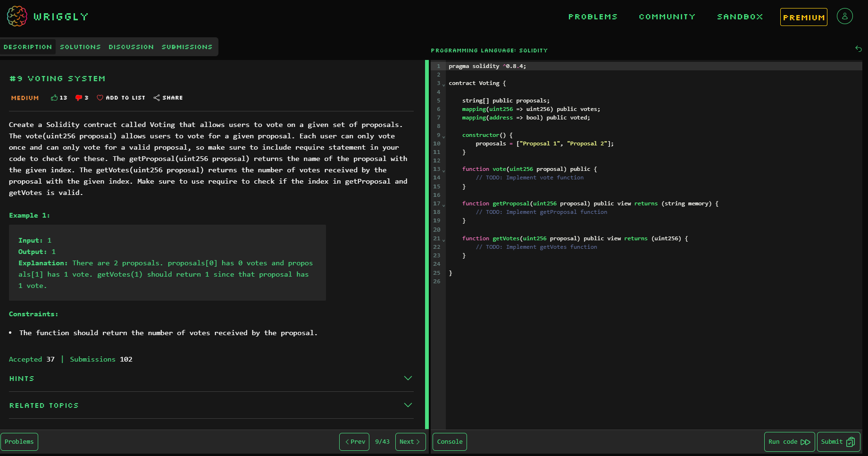
Task: Click the Wriggly brain logo icon
Action: point(17,16)
